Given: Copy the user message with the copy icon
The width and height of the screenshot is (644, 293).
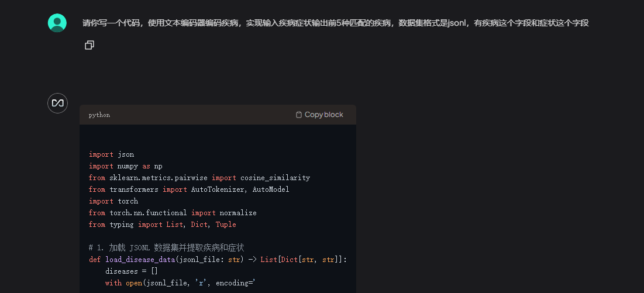Looking at the screenshot, I should click(x=89, y=45).
